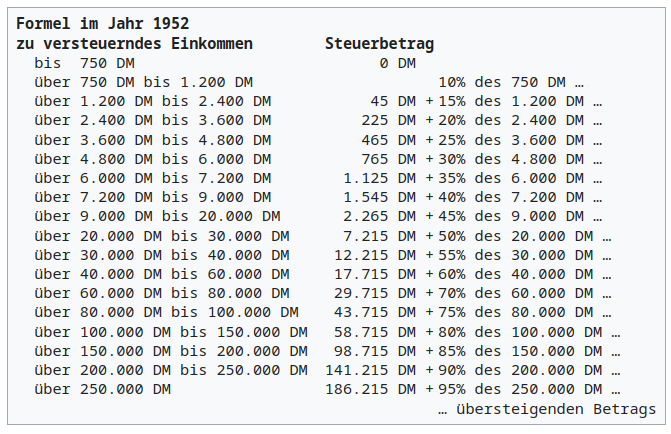The image size is (671, 434).
Task: Click the '765 DM' base tax amount
Action: point(389,159)
